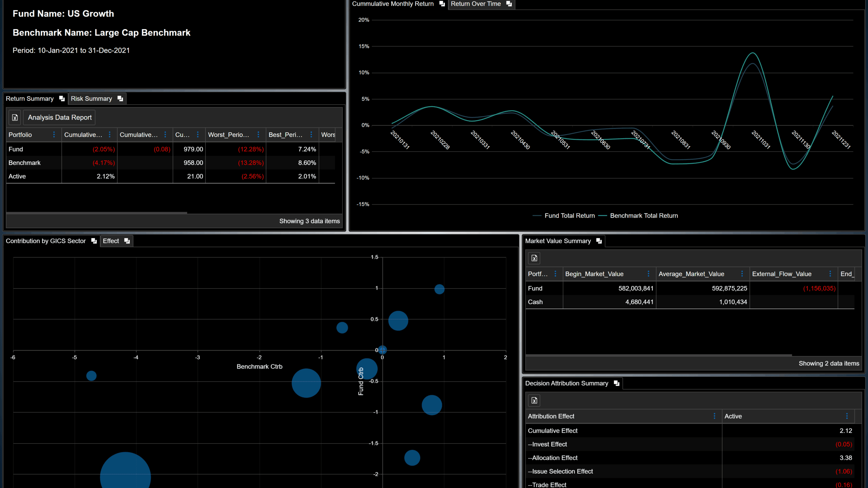The height and width of the screenshot is (488, 868).
Task: Click the bubble at the chart origin
Action: 382,350
